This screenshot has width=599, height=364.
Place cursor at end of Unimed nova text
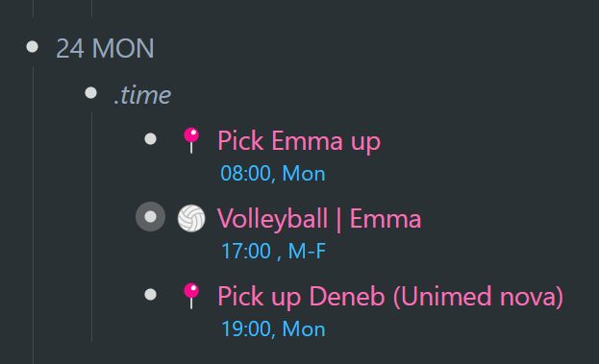(x=557, y=297)
